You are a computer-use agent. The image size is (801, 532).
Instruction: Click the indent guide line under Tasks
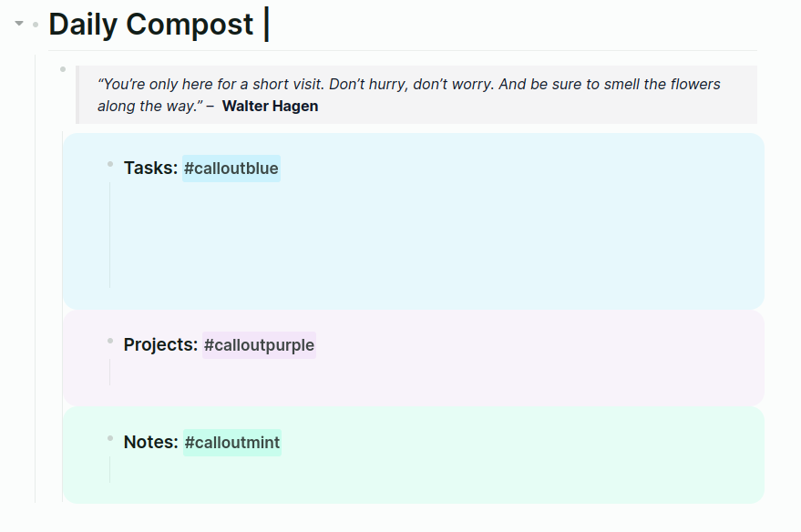[109, 235]
